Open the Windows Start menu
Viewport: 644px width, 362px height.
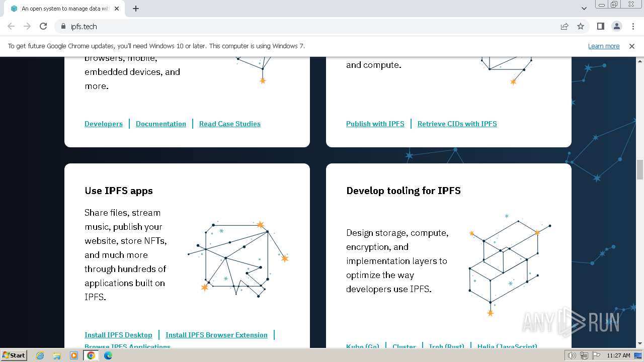14,355
